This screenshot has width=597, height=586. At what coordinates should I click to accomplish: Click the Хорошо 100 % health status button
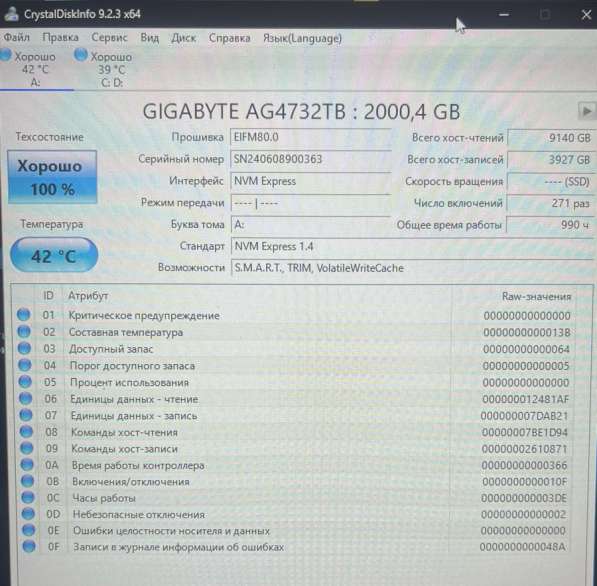coord(52,177)
